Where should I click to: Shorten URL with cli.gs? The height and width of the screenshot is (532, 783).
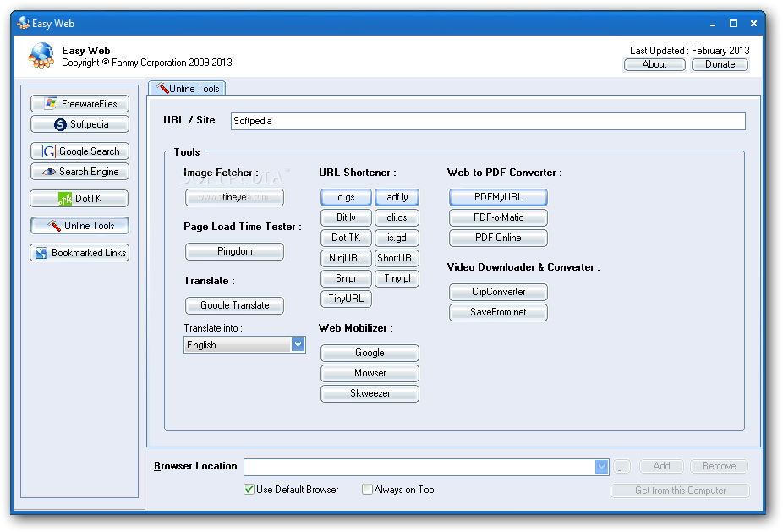click(397, 217)
